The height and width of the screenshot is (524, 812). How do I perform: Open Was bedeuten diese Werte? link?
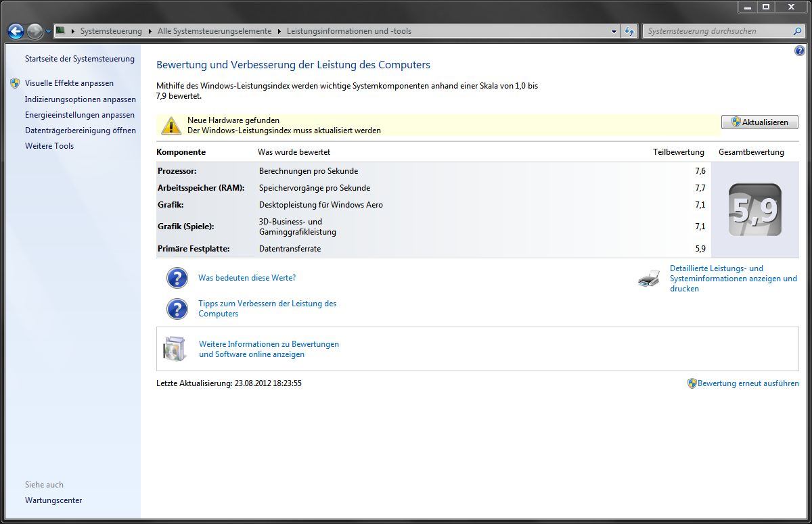(x=247, y=278)
